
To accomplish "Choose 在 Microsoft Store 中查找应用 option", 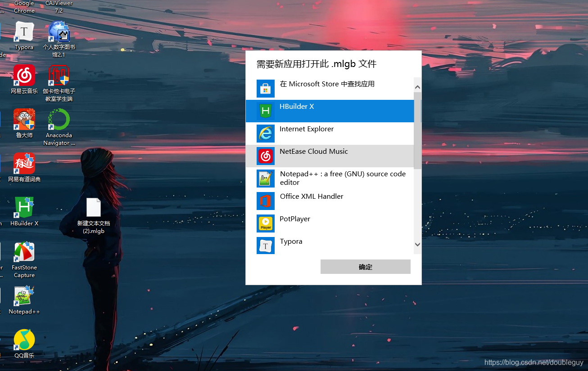I will (327, 84).
